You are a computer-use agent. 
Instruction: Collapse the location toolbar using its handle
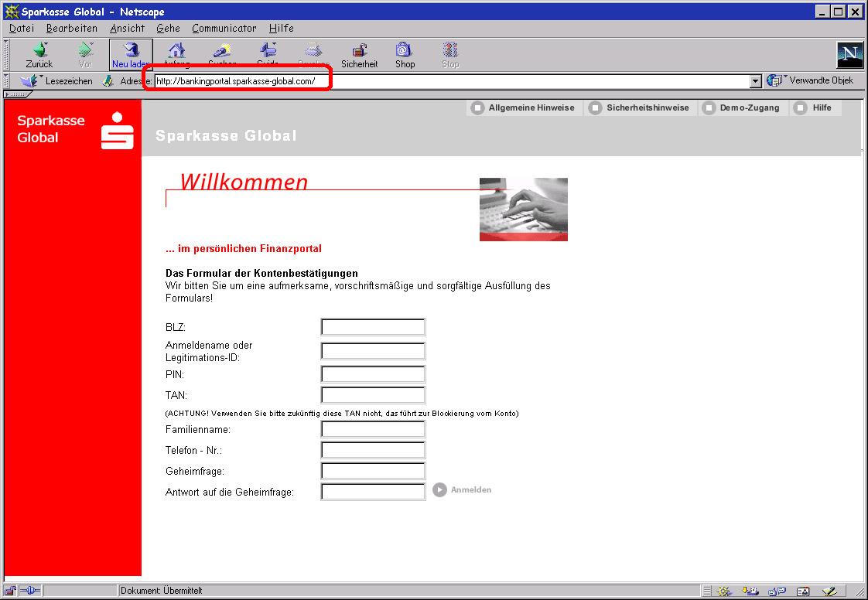coord(7,81)
